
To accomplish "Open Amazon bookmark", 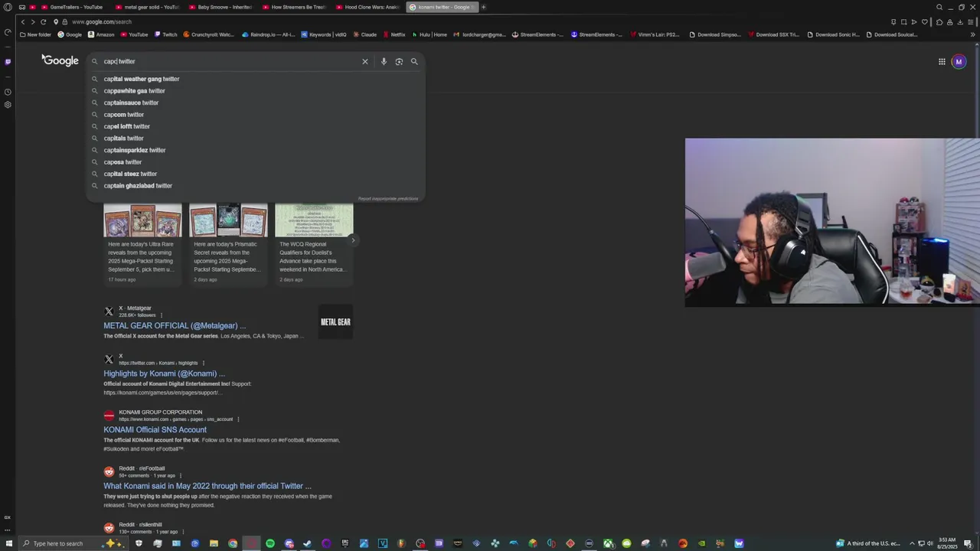I will pos(101,34).
